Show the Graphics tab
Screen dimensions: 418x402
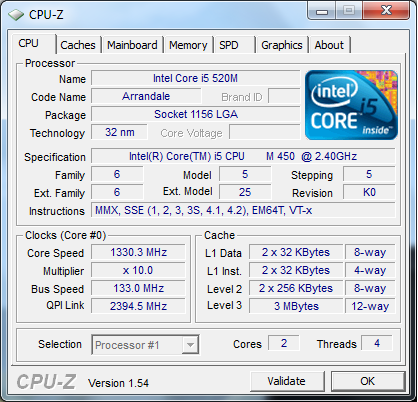pos(282,45)
